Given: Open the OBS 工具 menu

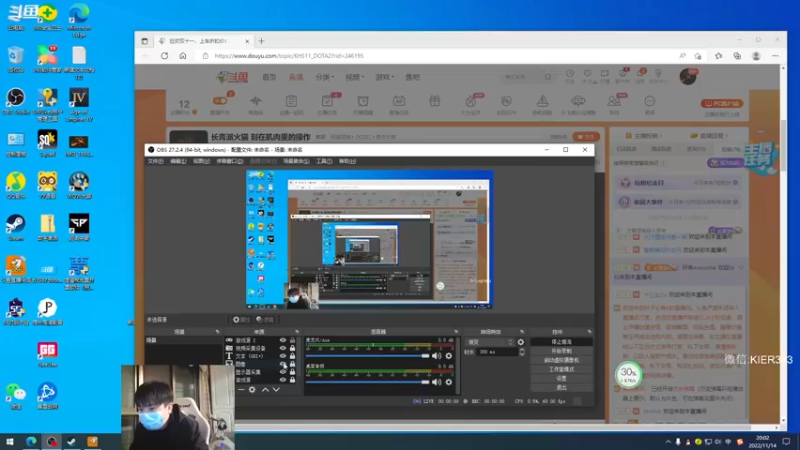Looking at the screenshot, I should (x=324, y=161).
